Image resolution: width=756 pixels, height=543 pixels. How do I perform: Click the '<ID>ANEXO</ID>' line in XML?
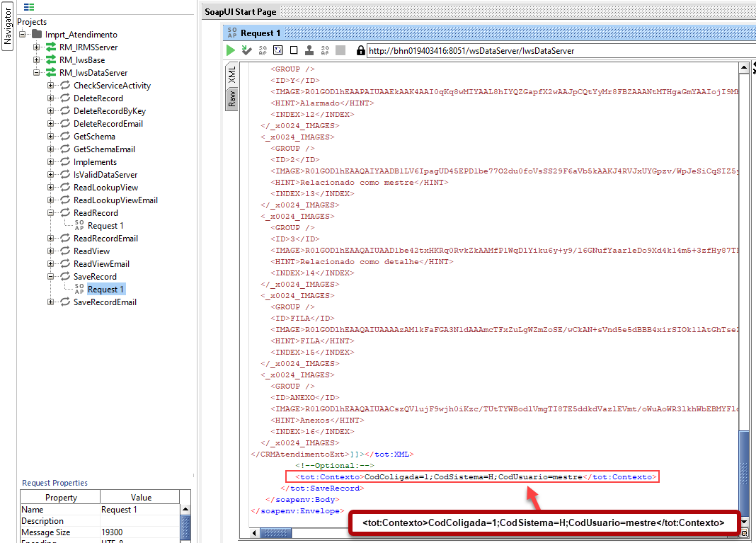304,397
